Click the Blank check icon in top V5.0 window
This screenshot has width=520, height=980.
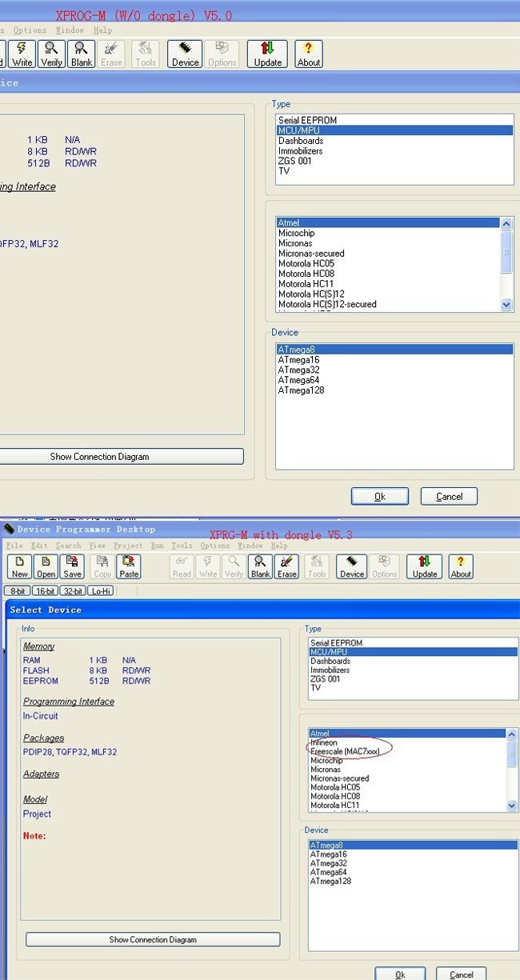(x=82, y=54)
